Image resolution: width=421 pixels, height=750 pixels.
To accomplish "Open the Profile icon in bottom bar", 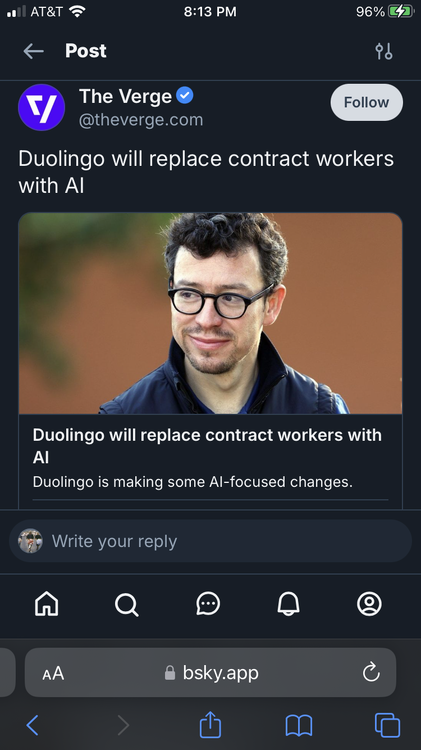I will [x=369, y=604].
